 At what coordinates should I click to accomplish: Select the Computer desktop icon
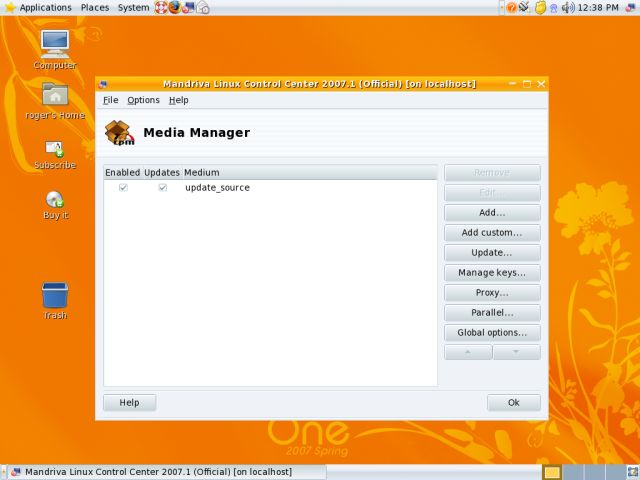pyautogui.click(x=55, y=50)
